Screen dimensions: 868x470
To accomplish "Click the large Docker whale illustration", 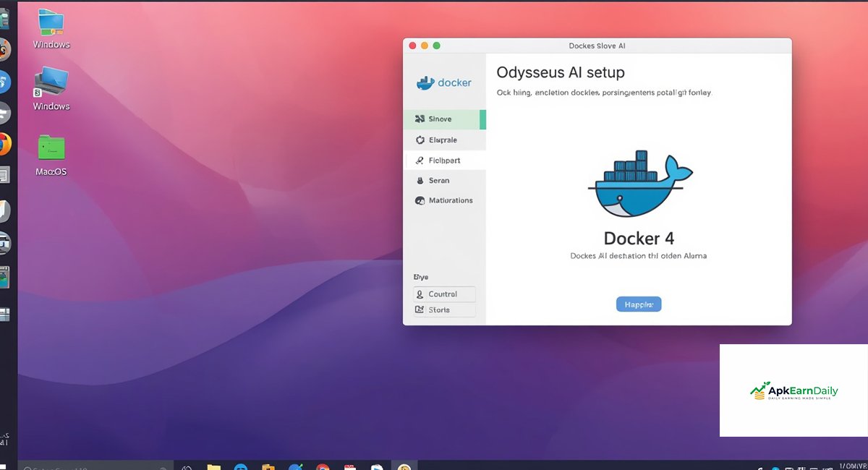I will [x=639, y=184].
